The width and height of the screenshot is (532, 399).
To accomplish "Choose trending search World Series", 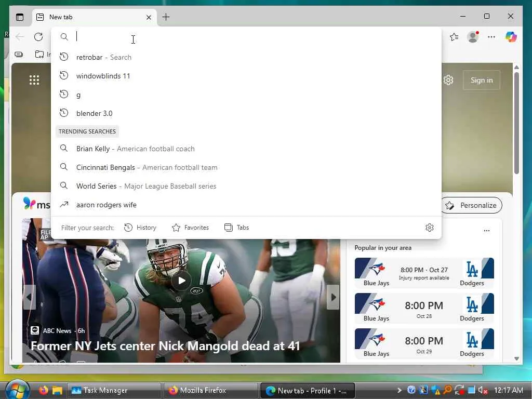I will click(x=246, y=186).
